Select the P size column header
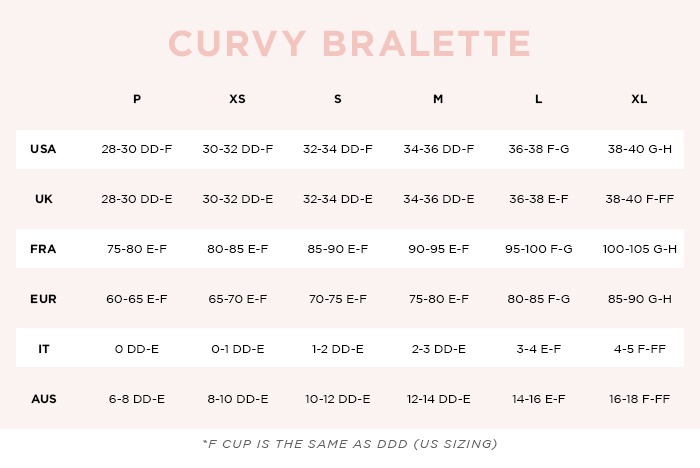This screenshot has width=700, height=468. click(137, 99)
